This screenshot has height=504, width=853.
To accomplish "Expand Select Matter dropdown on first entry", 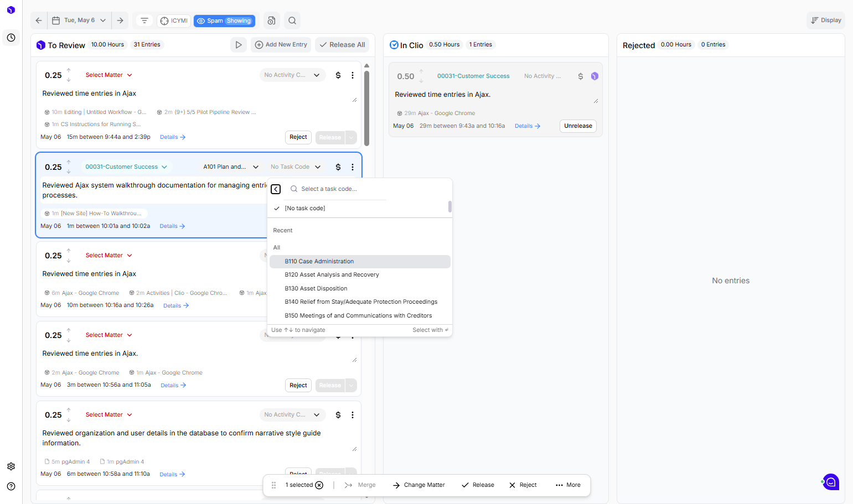I will tap(109, 75).
